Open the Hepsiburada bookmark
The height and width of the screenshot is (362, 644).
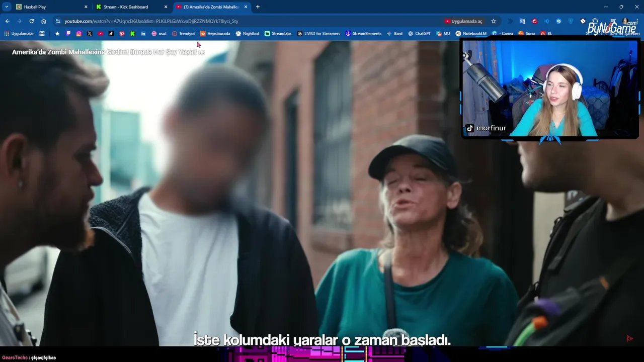coord(215,34)
